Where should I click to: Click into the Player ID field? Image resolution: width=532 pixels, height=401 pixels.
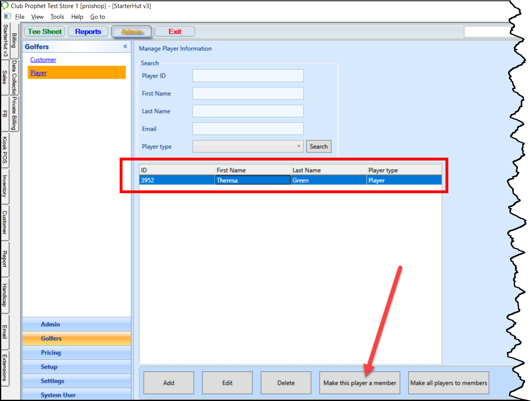[248, 76]
